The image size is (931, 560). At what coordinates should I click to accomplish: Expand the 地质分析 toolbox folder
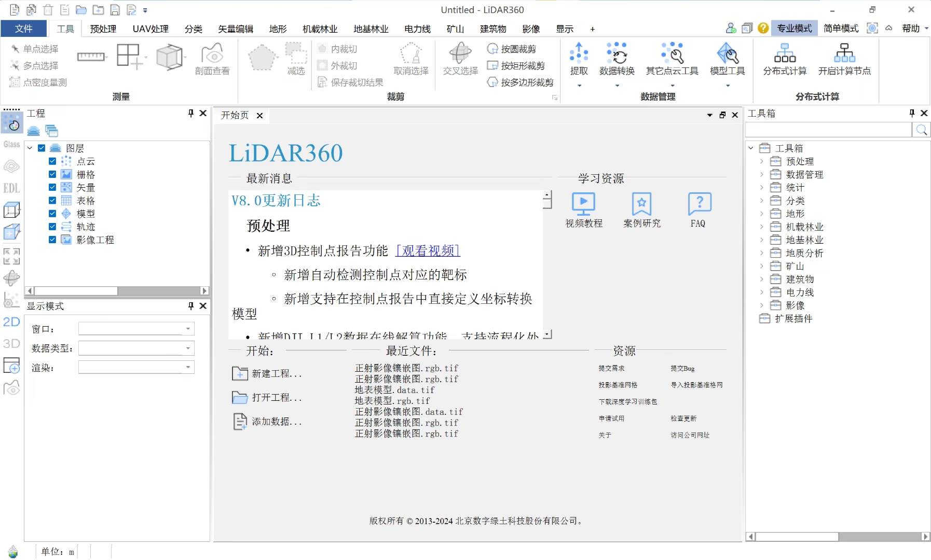(762, 253)
